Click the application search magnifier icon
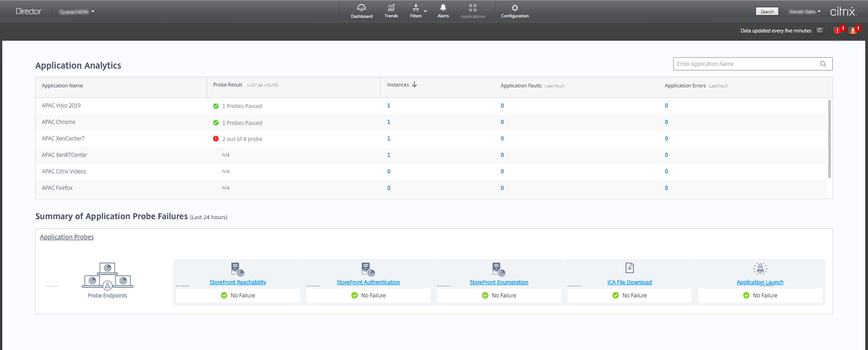 (x=823, y=64)
